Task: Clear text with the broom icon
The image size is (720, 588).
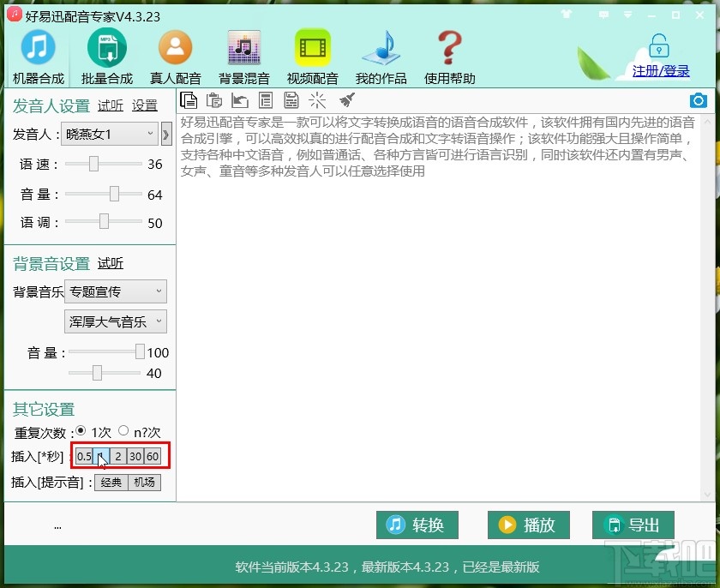Action: (347, 99)
